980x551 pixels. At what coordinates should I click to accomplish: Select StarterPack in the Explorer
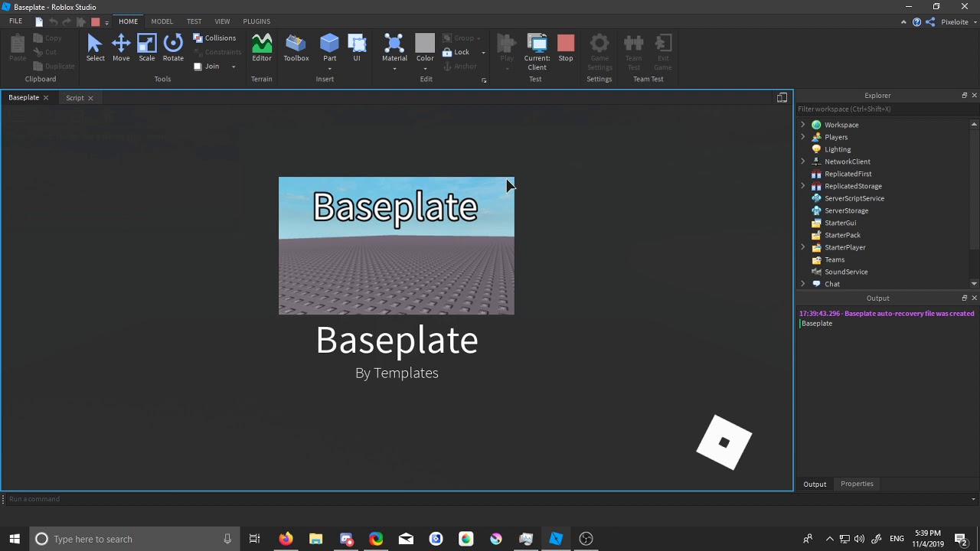coord(842,235)
